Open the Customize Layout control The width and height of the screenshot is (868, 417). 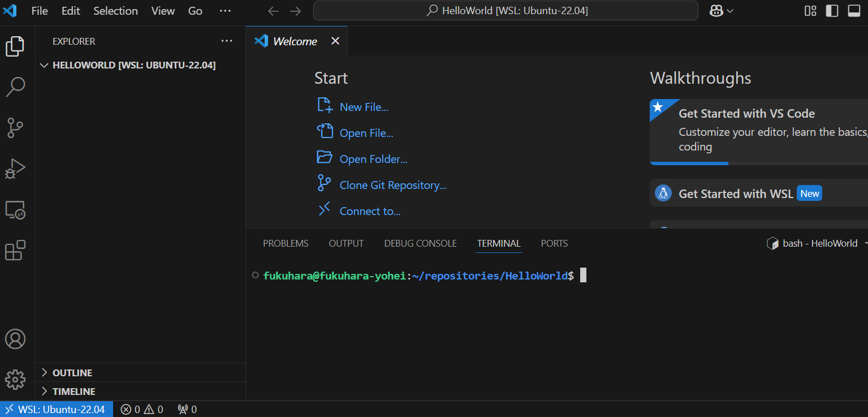pos(810,11)
